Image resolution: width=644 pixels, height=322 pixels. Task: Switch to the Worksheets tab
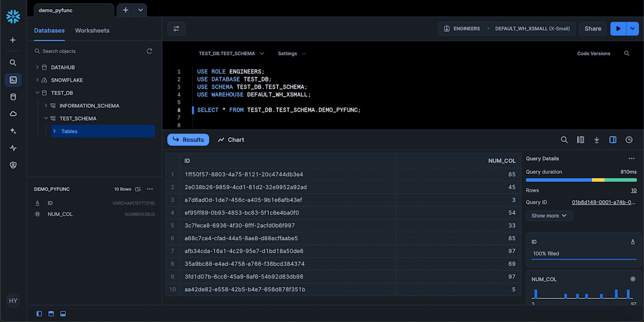point(92,31)
